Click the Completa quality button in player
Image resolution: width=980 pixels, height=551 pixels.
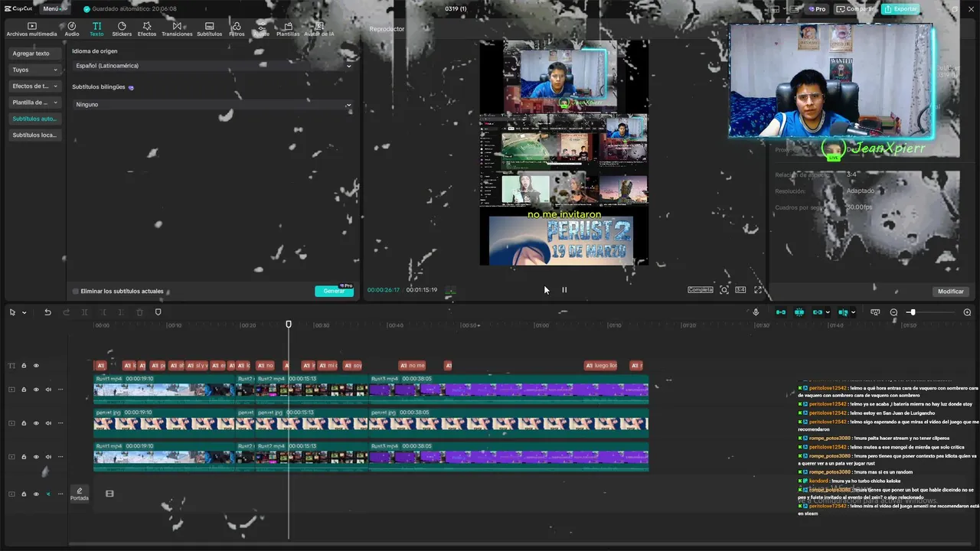(701, 290)
